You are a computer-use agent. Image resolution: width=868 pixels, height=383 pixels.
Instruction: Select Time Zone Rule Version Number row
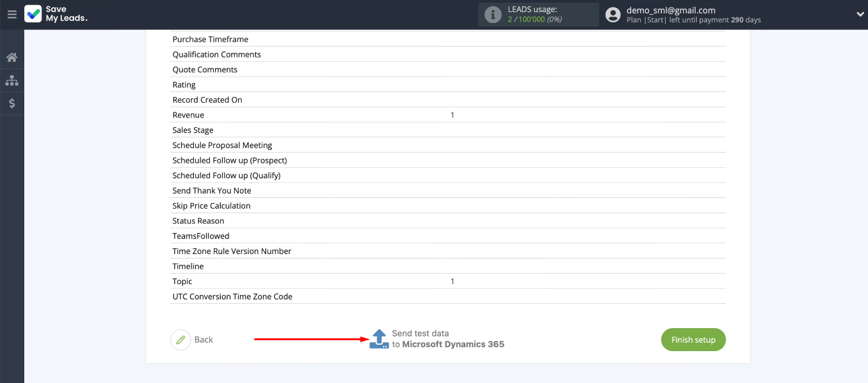point(447,251)
